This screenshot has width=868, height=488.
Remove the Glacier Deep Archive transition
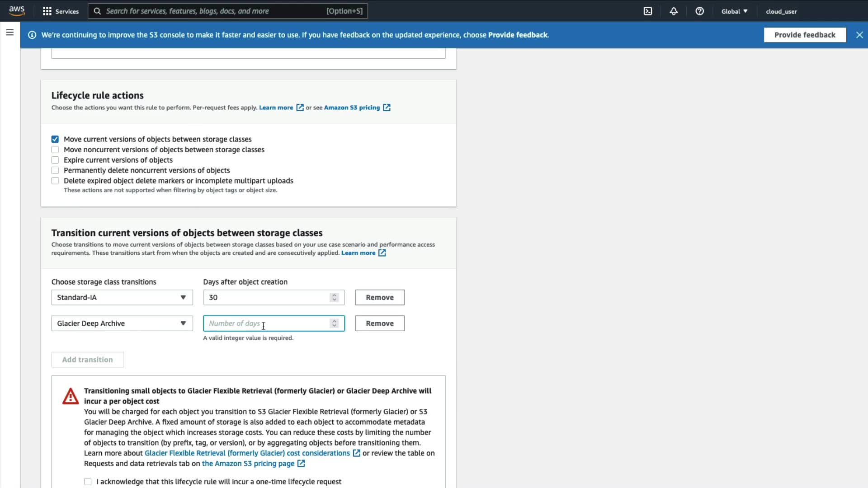[379, 324]
